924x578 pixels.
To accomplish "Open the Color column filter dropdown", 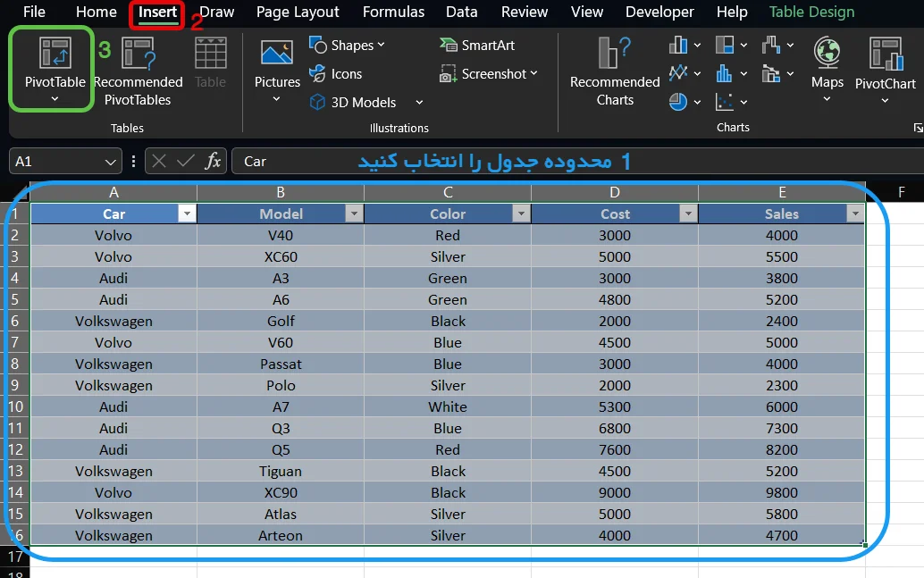I will pyautogui.click(x=521, y=214).
